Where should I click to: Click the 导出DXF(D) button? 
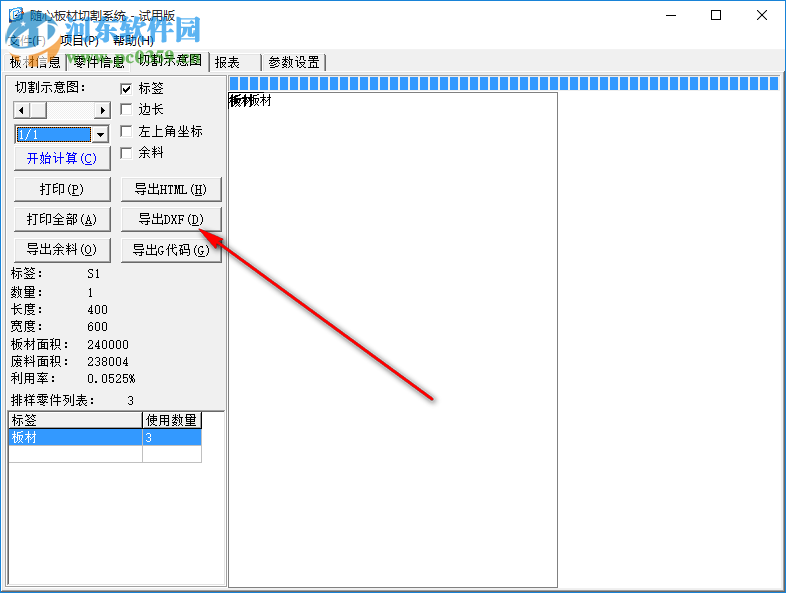pos(171,220)
